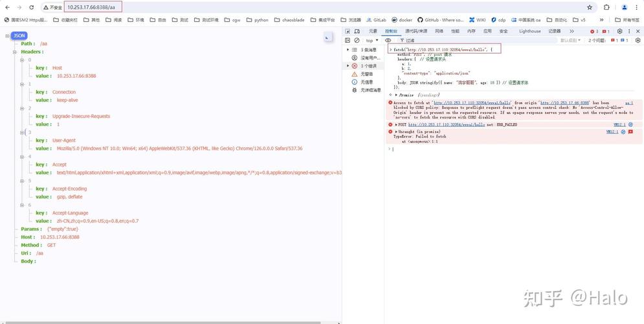Expand the POST ERR_FAILED error entry
Screen dimensions: 644x324
[x=396, y=124]
